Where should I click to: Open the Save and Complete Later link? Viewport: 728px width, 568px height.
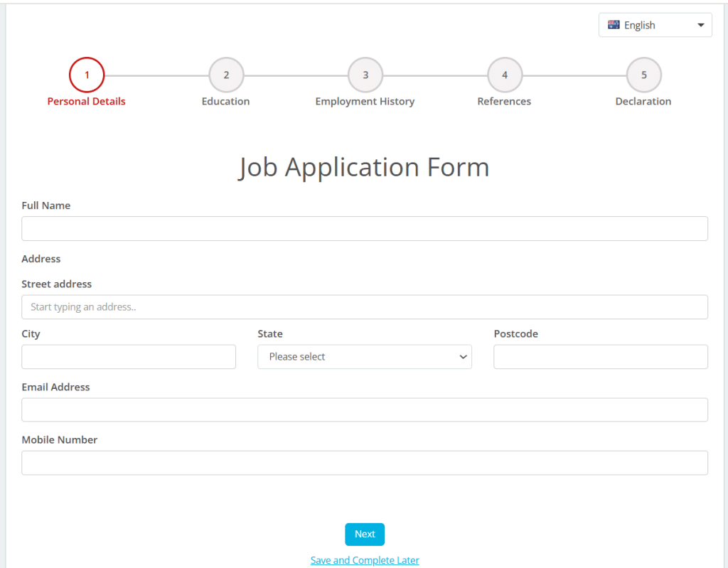pos(365,559)
